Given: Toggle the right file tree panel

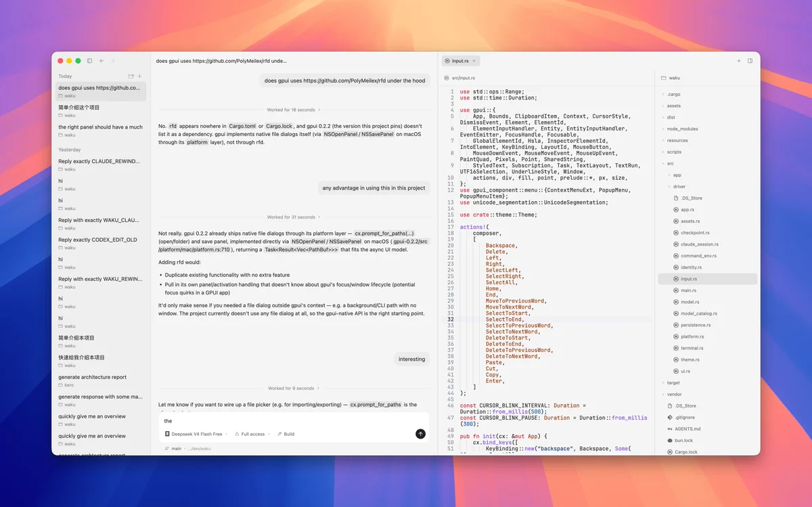Looking at the screenshot, I should coord(750,61).
